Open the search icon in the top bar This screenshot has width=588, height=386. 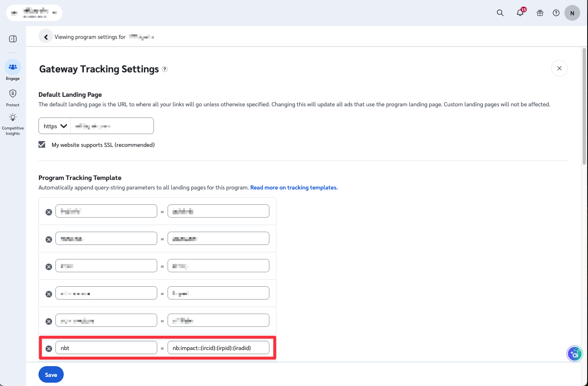point(500,13)
